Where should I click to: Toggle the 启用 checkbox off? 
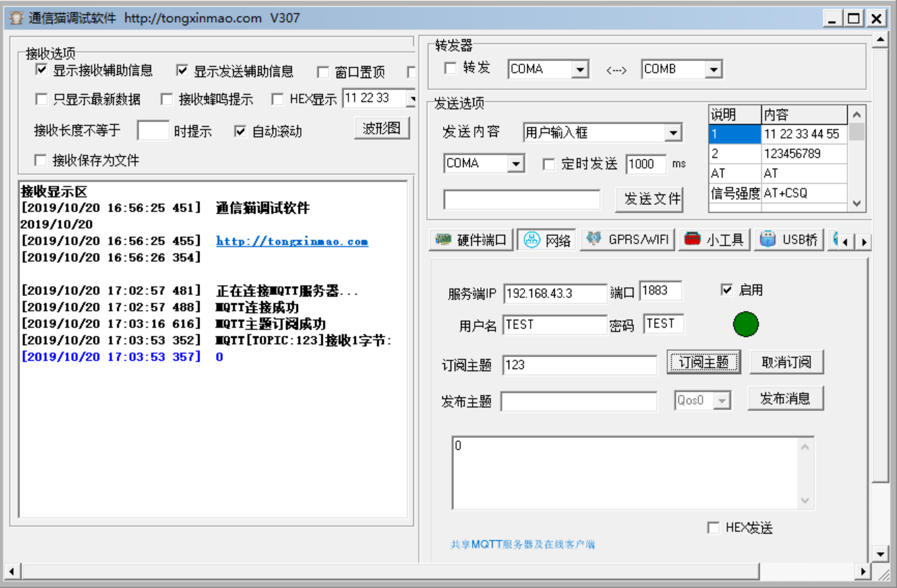tap(726, 290)
